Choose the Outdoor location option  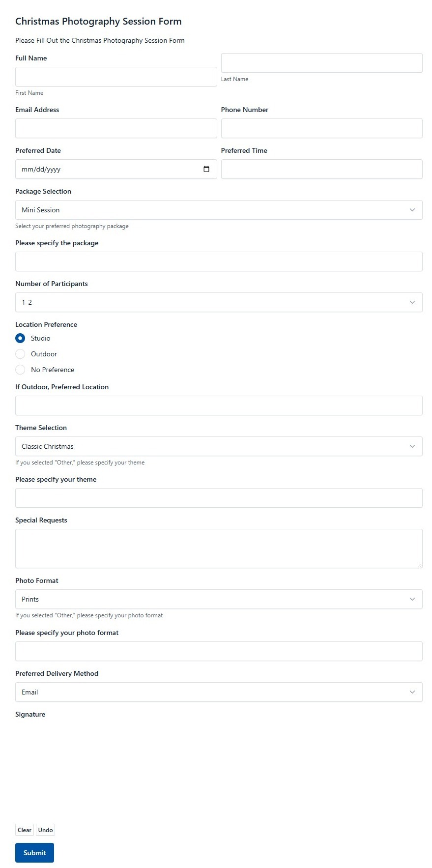click(x=20, y=354)
